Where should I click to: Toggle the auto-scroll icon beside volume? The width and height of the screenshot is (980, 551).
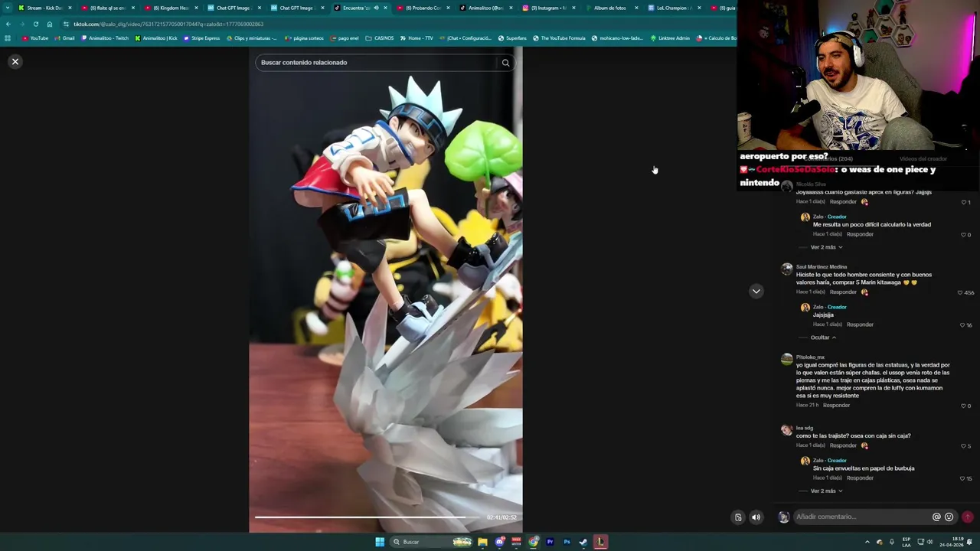(738, 517)
